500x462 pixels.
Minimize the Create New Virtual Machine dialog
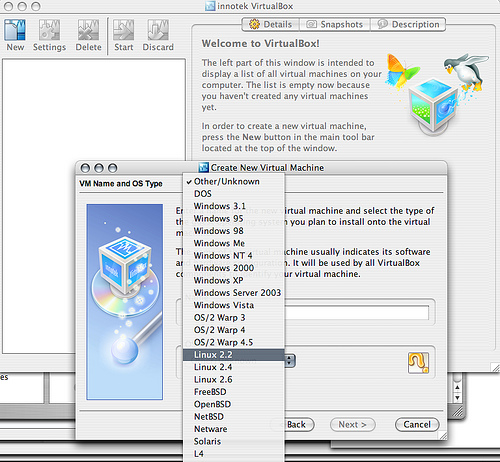pos(99,168)
